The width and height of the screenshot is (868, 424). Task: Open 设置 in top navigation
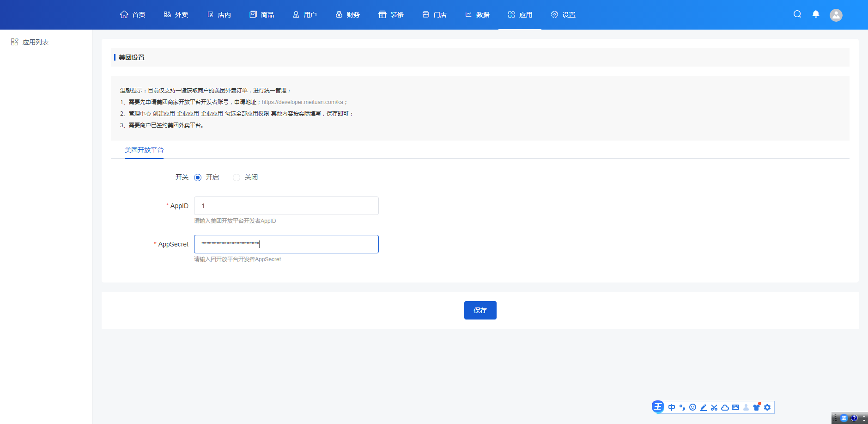pos(563,15)
